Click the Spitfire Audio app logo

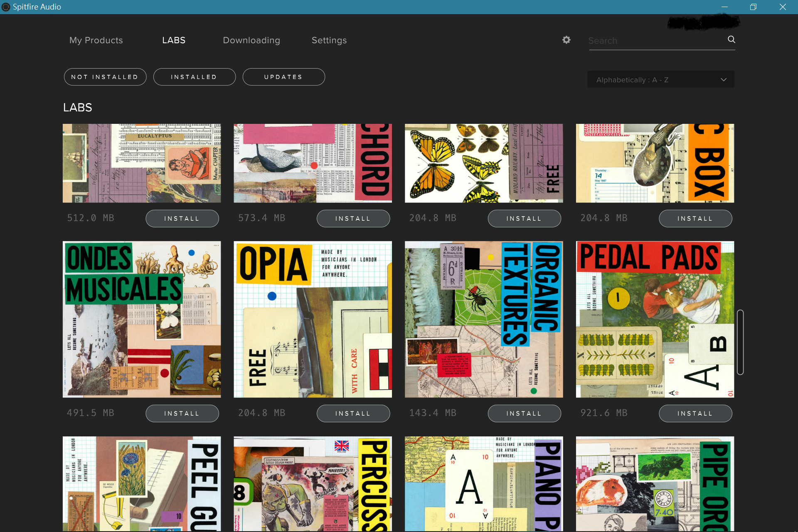coord(6,7)
